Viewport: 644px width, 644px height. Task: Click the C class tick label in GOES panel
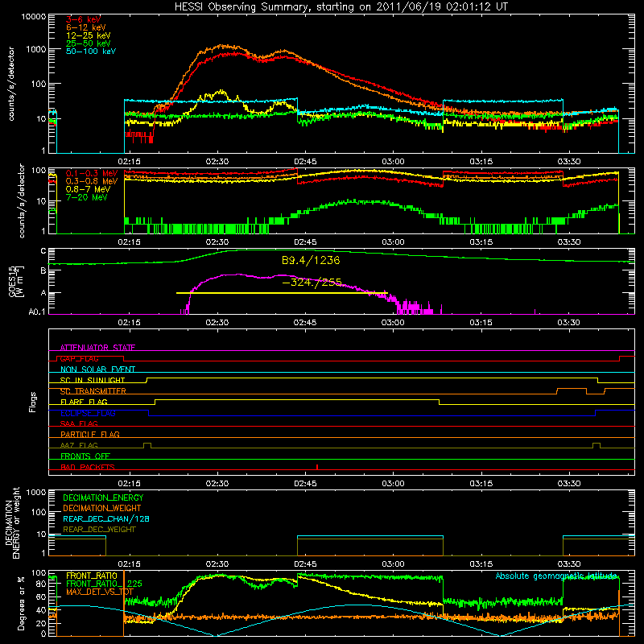(x=43, y=251)
